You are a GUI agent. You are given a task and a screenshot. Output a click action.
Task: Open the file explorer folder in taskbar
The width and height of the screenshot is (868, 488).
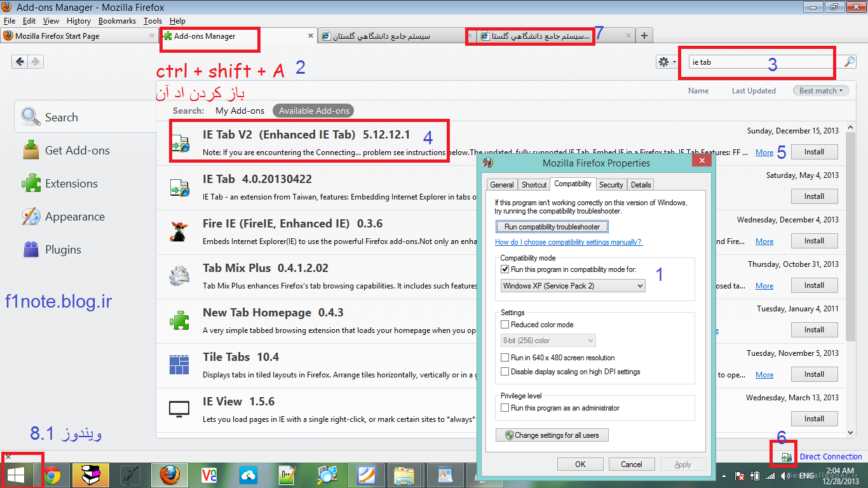(x=403, y=475)
